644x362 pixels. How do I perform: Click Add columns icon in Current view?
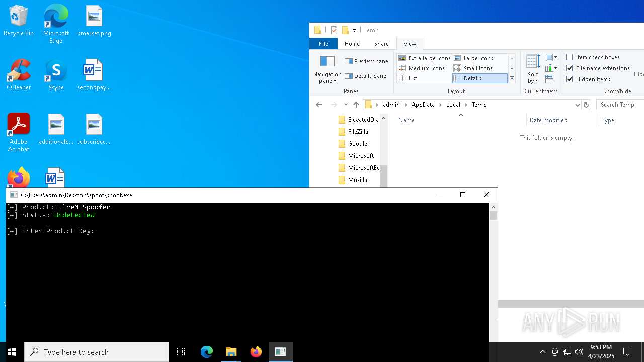[x=551, y=68]
